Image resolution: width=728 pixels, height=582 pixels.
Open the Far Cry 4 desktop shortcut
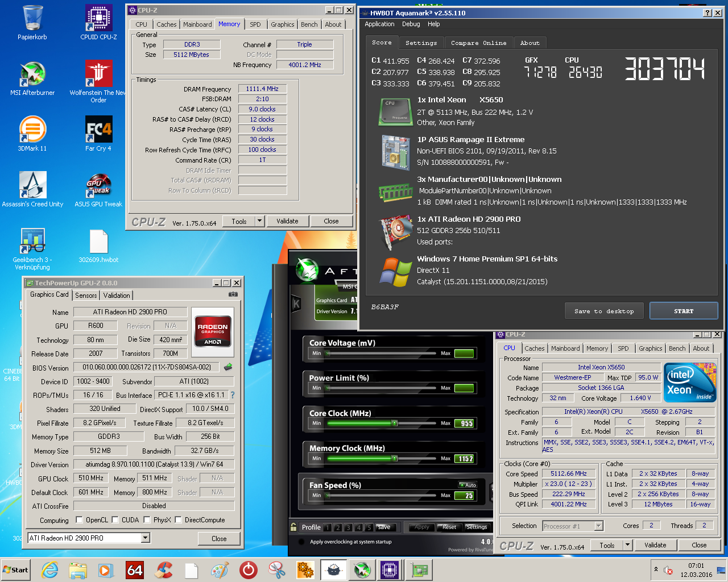coord(98,134)
